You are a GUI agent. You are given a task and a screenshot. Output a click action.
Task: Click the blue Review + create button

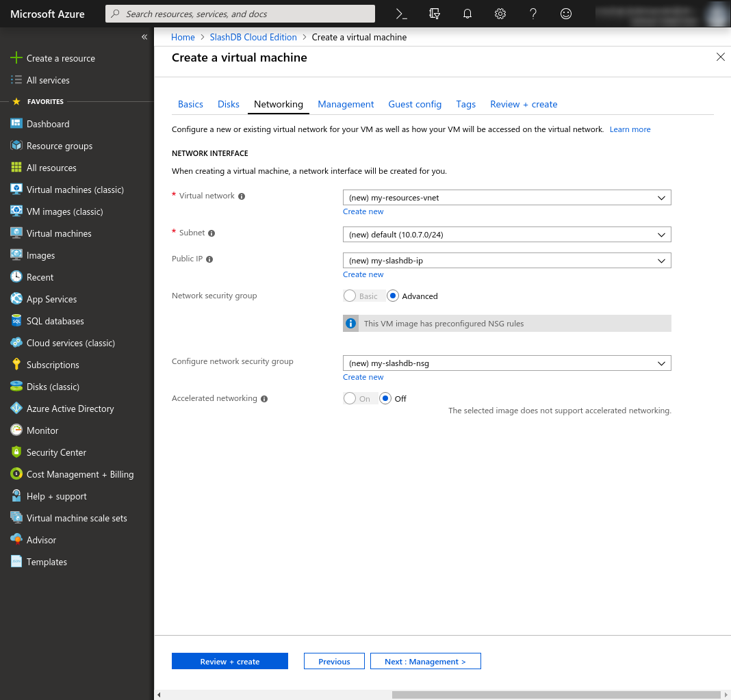229,662
